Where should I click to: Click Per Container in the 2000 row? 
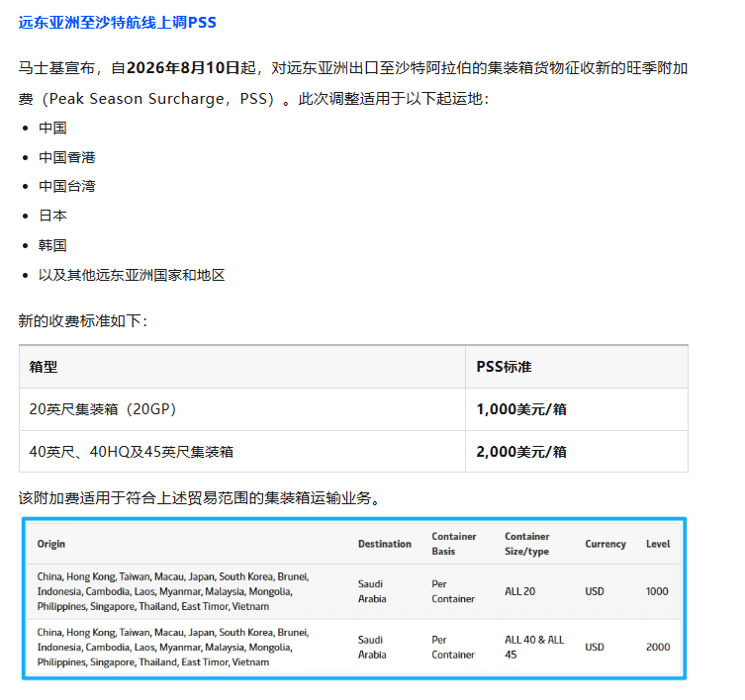tap(453, 647)
